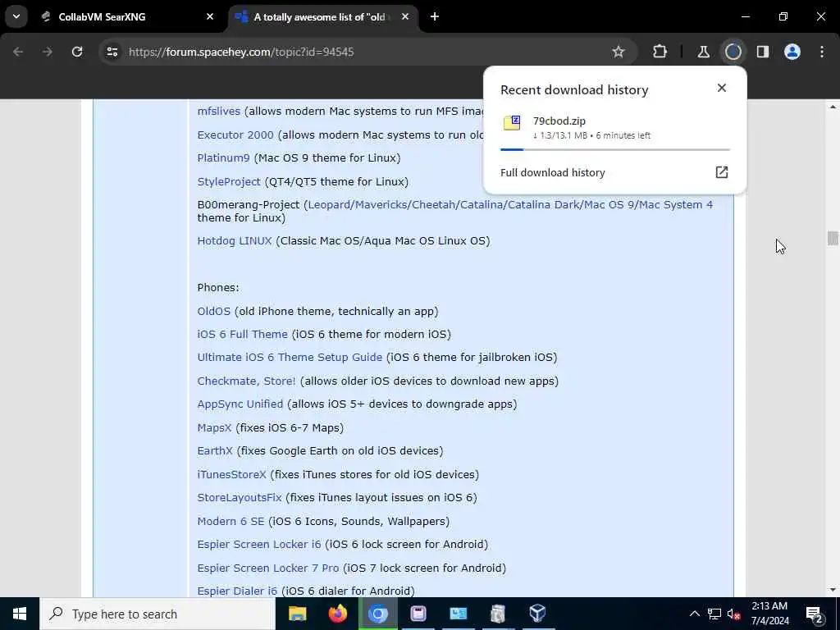
Task: Reload the current page
Action: 77,52
